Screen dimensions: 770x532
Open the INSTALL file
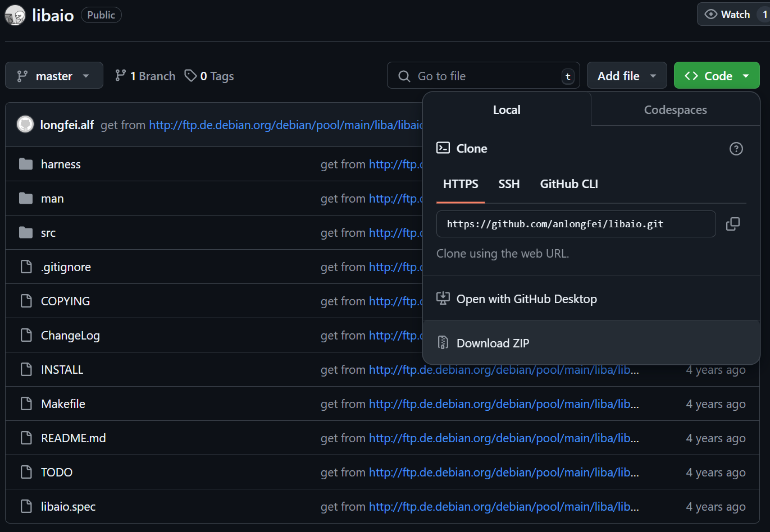click(62, 369)
